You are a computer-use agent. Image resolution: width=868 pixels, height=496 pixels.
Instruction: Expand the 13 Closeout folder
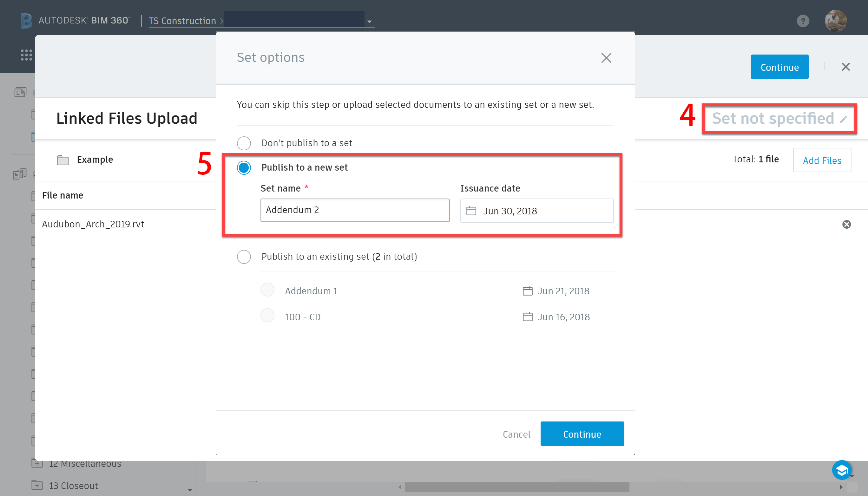[x=37, y=485]
